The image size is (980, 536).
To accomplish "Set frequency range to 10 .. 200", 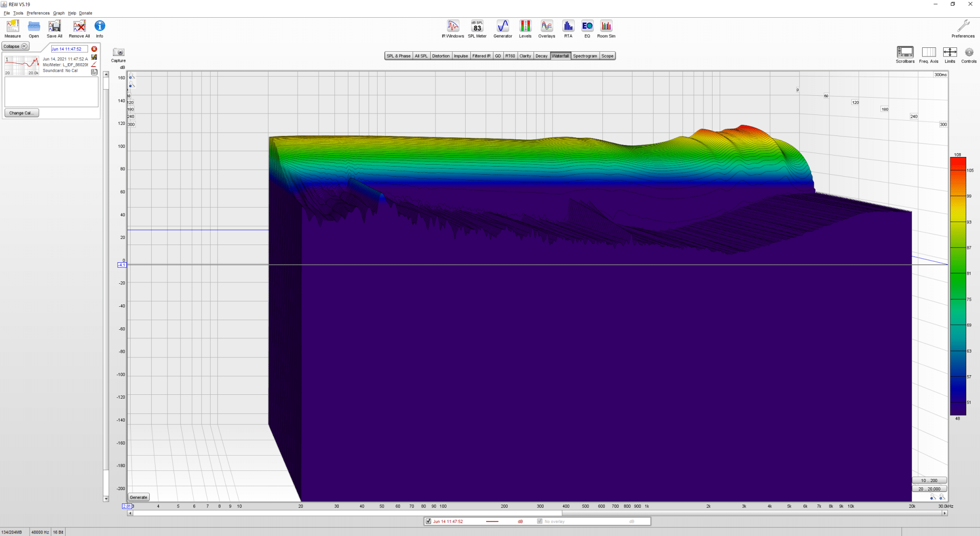I will tap(929, 480).
